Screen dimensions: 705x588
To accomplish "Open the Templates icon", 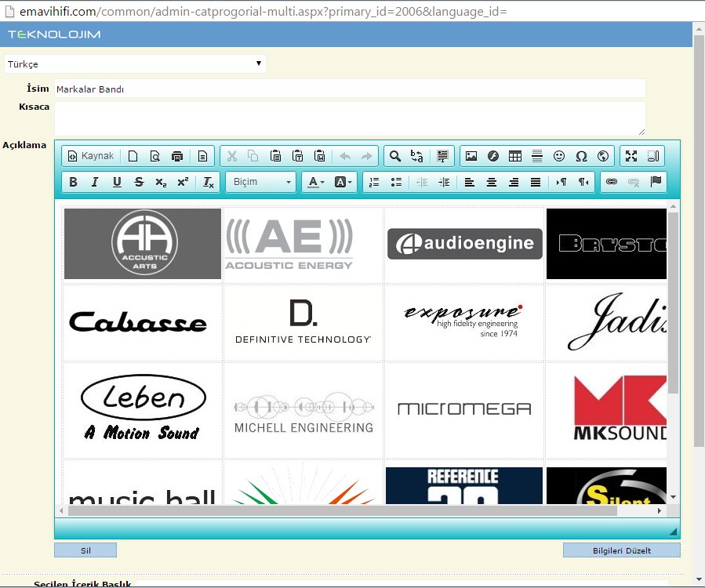I will tap(202, 156).
